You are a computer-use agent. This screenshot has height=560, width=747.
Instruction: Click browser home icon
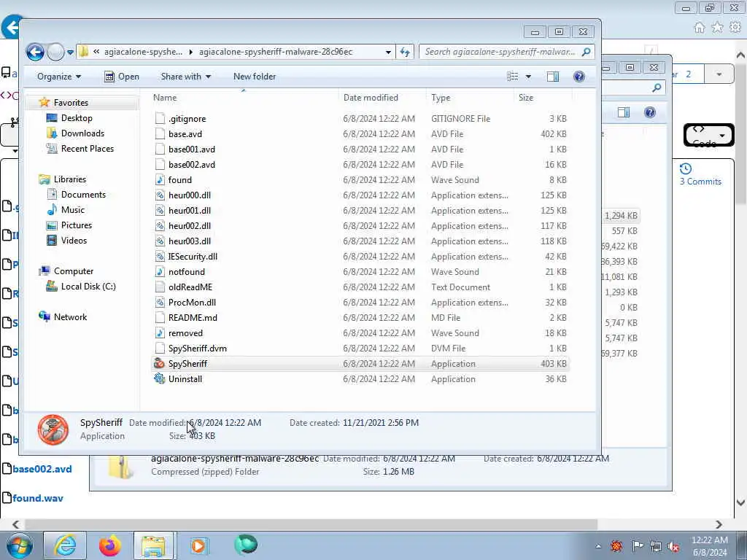(700, 28)
